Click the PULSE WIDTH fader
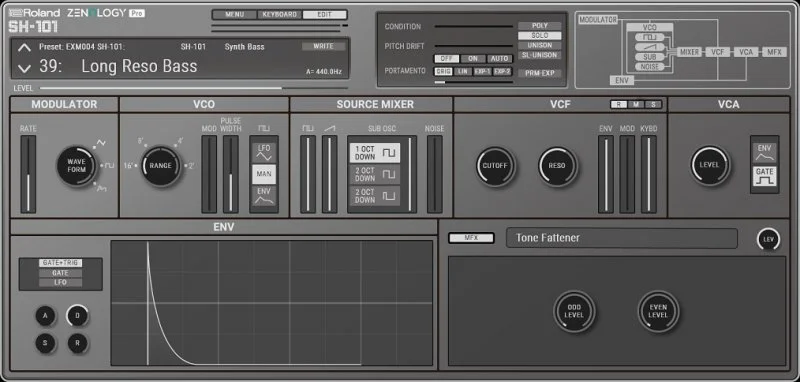Image resolution: width=800 pixels, height=382 pixels. (x=231, y=174)
